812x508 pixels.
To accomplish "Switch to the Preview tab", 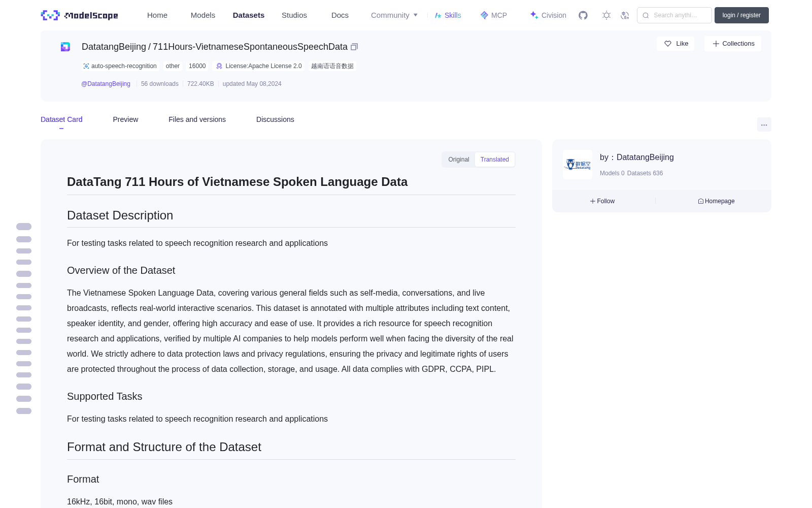I will pyautogui.click(x=125, y=119).
